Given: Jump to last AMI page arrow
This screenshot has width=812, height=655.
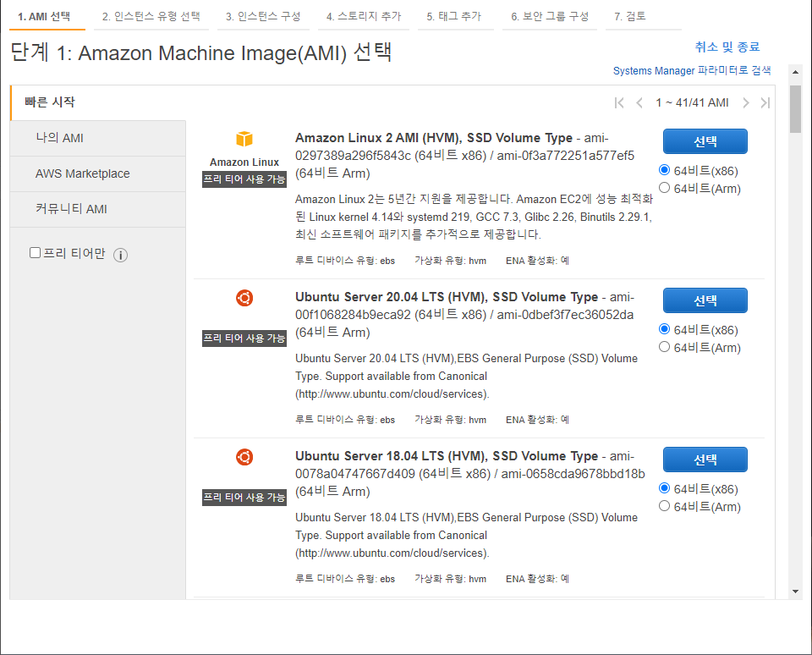Looking at the screenshot, I should tap(765, 102).
